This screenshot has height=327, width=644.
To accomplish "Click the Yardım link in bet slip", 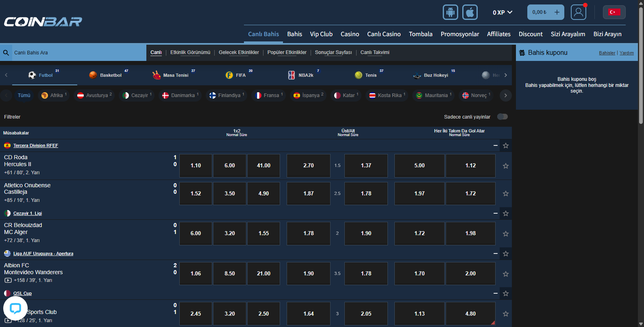I will (x=627, y=53).
